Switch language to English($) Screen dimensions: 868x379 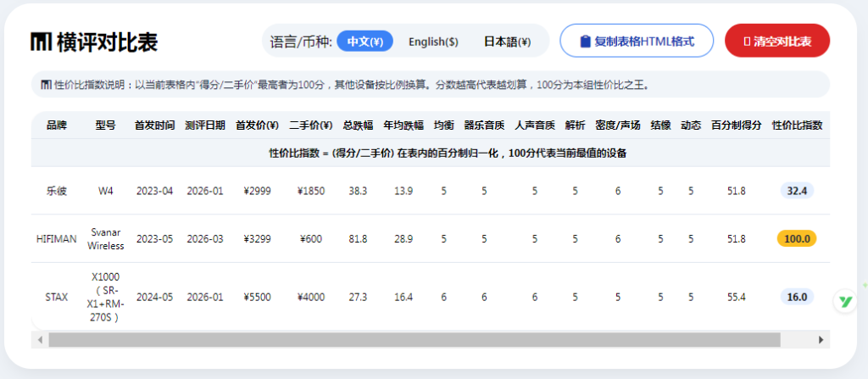pos(433,42)
